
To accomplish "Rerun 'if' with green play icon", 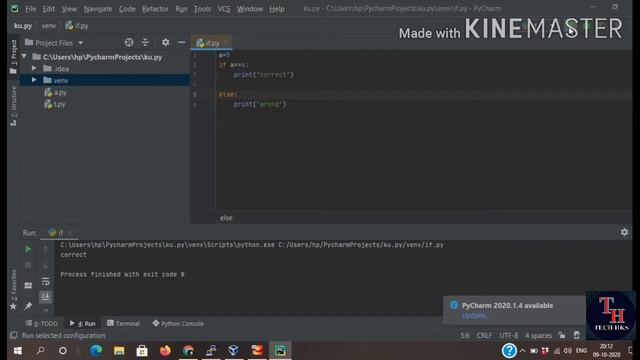I will pyautogui.click(x=28, y=249).
